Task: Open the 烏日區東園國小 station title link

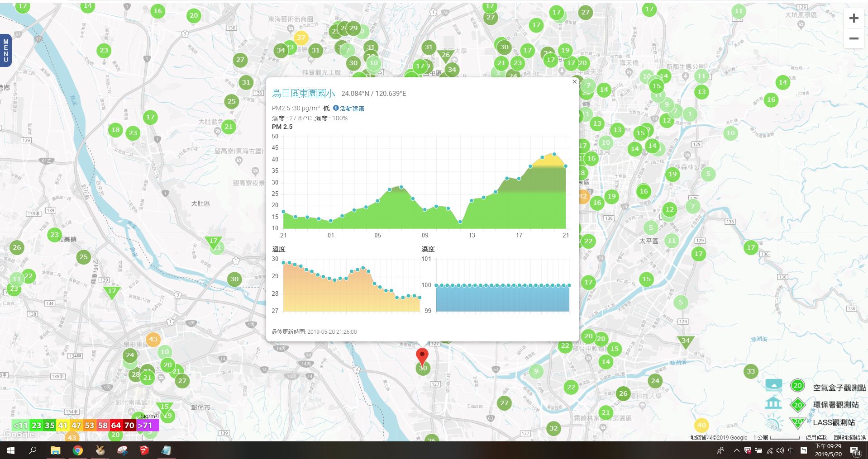Action: 304,94
